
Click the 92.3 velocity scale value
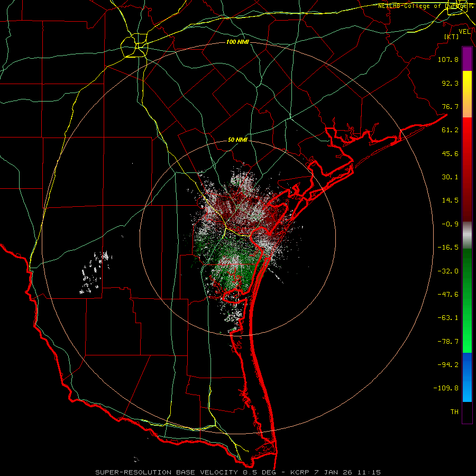pyautogui.click(x=450, y=83)
